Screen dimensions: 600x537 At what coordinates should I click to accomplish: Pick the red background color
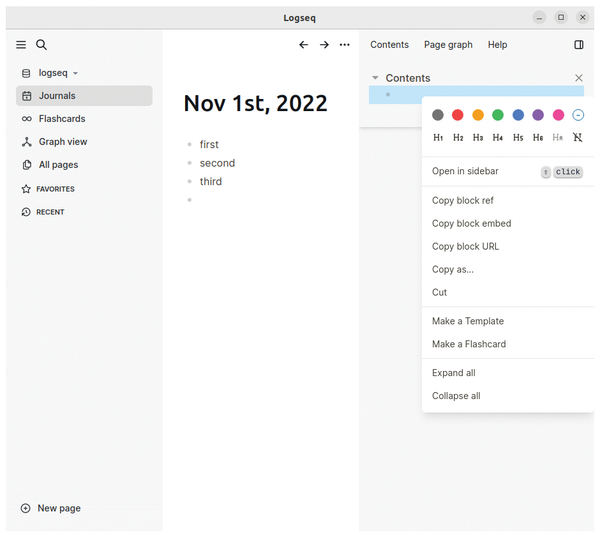tap(457, 115)
